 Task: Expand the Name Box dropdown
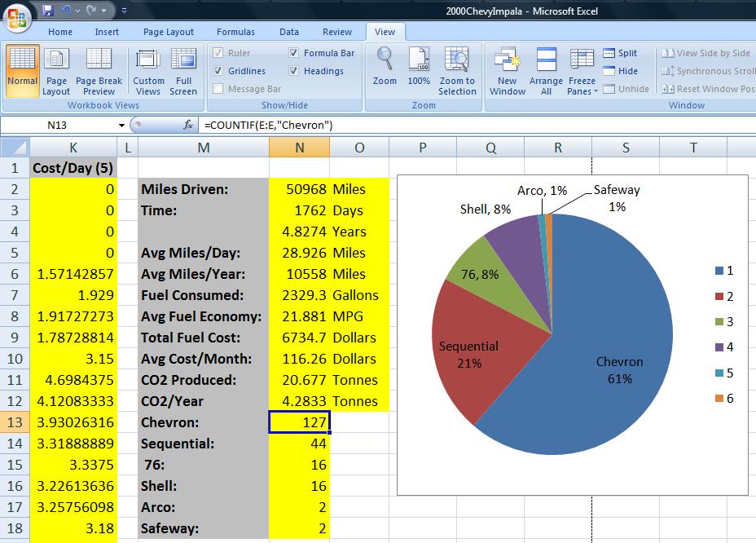pos(121,126)
